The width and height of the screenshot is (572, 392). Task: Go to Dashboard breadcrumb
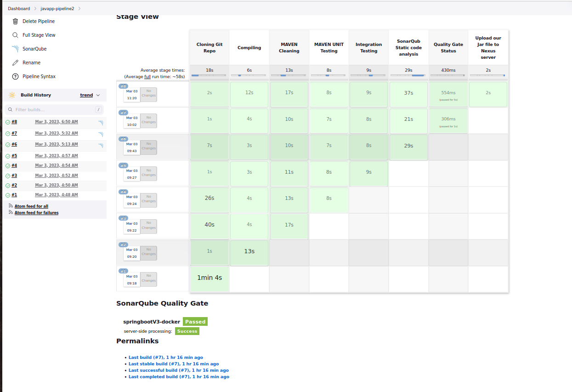pos(19,9)
